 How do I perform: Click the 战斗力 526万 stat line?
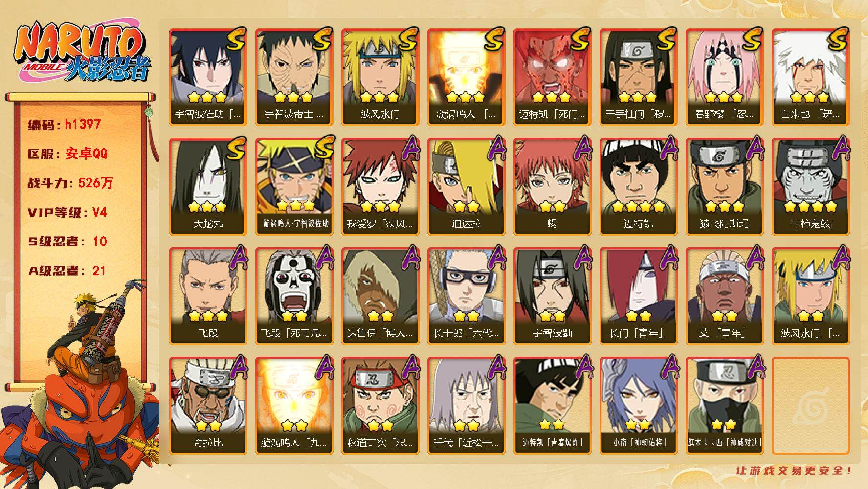(70, 183)
